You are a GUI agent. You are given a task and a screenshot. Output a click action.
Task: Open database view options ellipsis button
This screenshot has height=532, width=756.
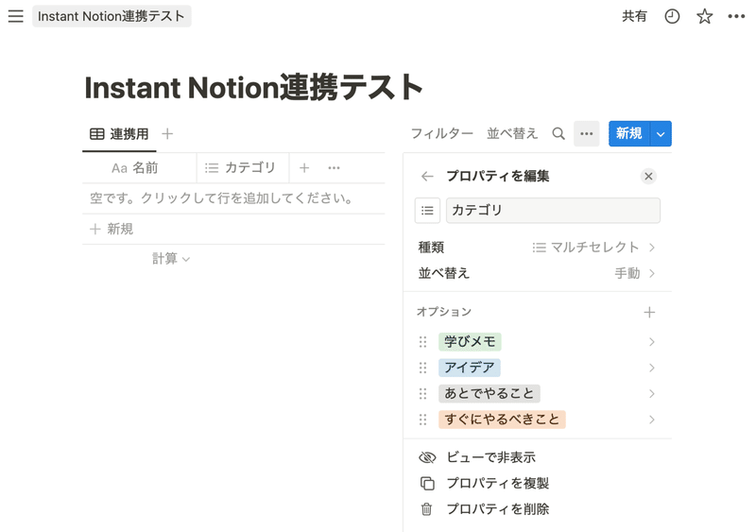586,133
